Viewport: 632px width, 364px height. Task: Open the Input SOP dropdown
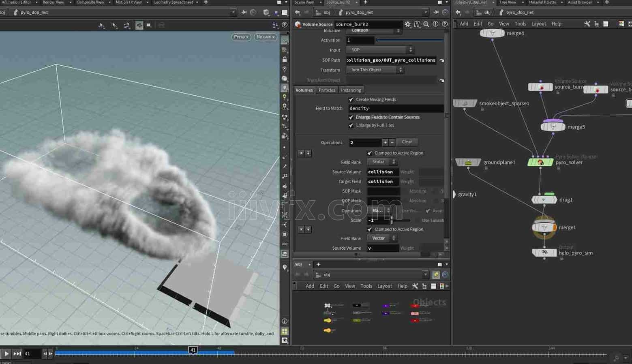[380, 50]
